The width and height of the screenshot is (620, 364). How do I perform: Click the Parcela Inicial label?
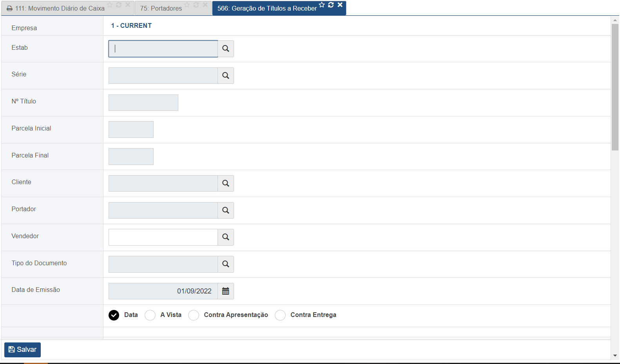pyautogui.click(x=31, y=128)
